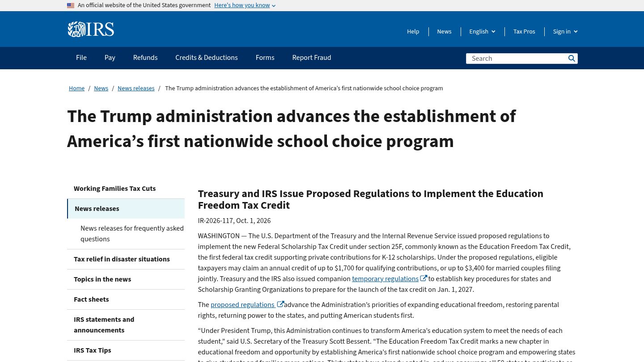Open the Credits & Deductions menu
The image size is (644, 362).
click(207, 58)
